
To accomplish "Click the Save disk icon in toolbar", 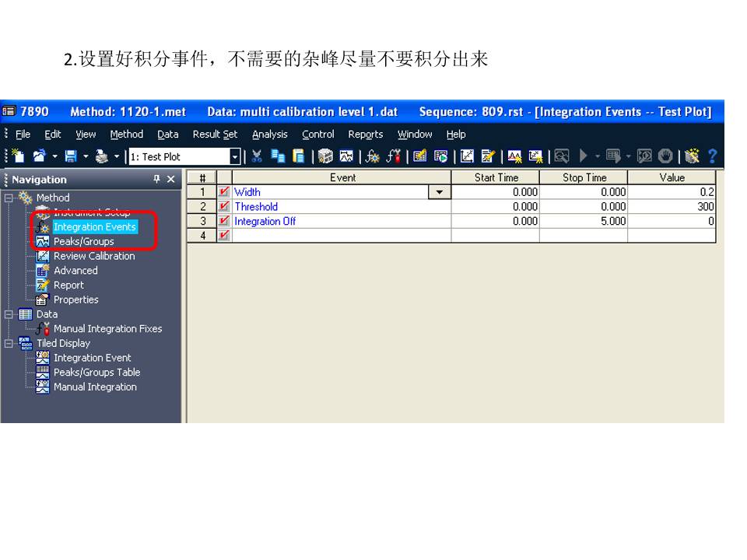I will pos(71,157).
